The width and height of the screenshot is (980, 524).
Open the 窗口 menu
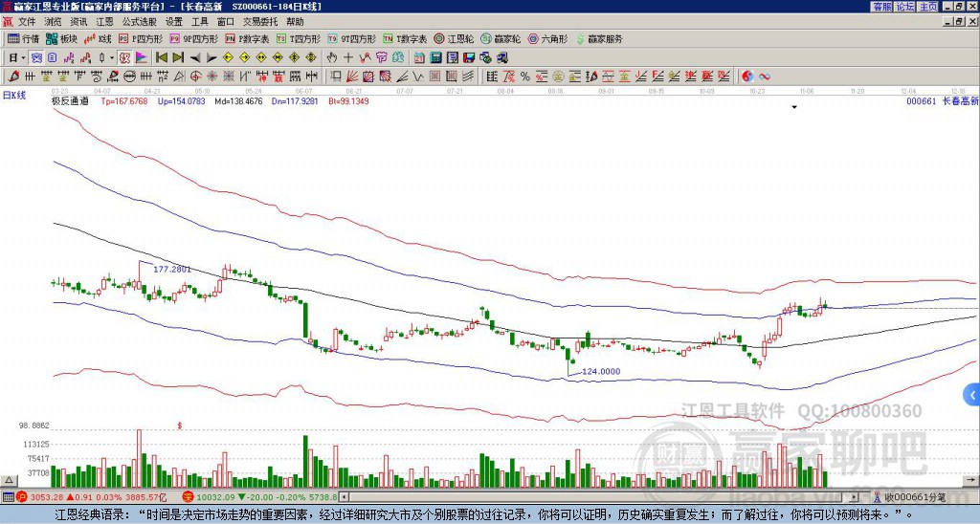(226, 22)
